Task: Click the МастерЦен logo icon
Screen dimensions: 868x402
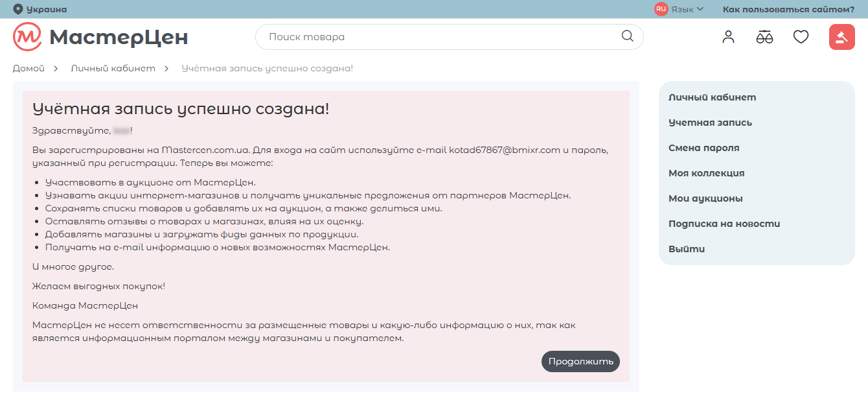Action: (x=25, y=37)
